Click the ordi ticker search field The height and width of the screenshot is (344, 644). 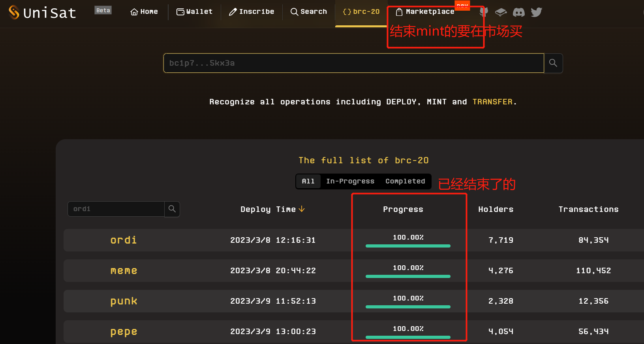(x=116, y=209)
